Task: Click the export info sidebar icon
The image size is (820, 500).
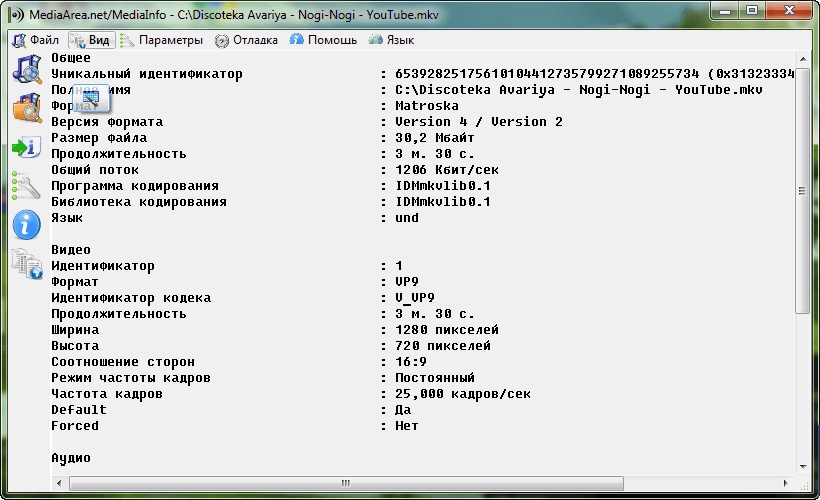Action: click(x=27, y=147)
